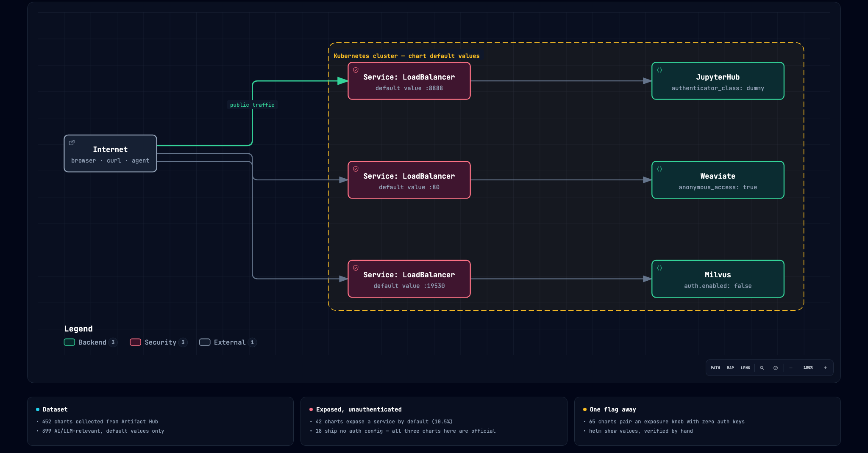The image size is (868, 453).
Task: Zoom in with the plus button
Action: [x=825, y=368]
